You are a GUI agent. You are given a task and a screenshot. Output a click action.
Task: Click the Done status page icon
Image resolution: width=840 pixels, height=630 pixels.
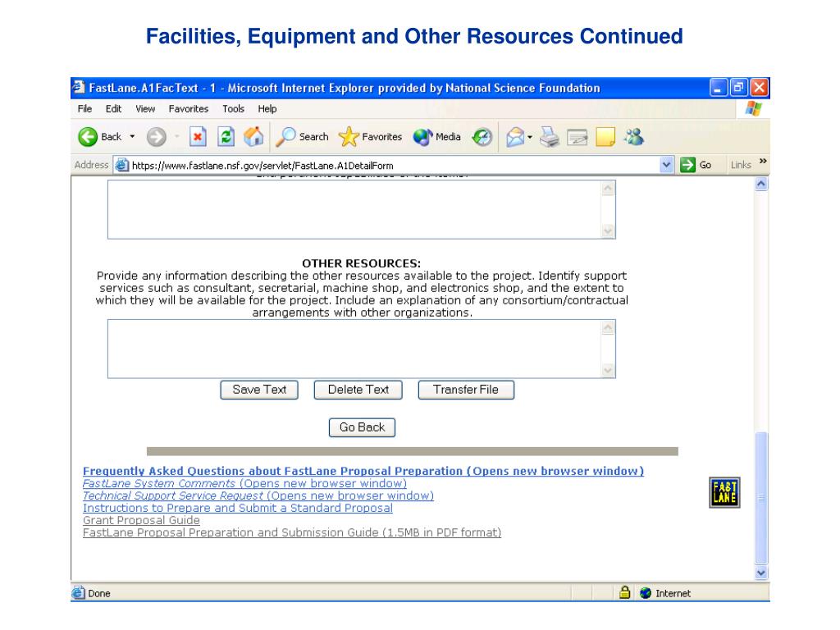pyautogui.click(x=78, y=593)
